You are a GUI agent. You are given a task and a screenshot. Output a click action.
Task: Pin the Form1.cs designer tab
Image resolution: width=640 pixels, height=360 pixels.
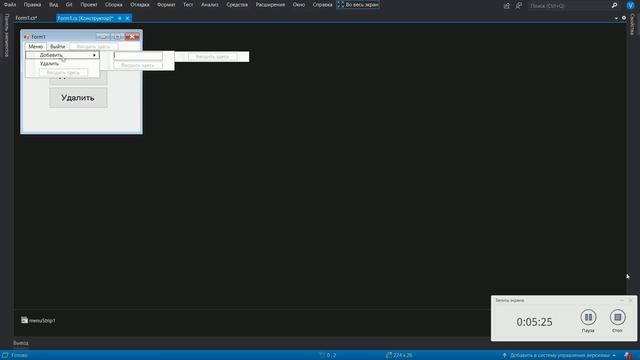point(120,18)
